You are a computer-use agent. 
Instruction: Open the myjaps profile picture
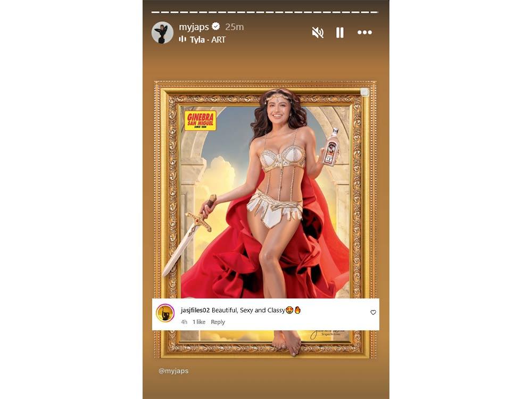[x=162, y=32]
